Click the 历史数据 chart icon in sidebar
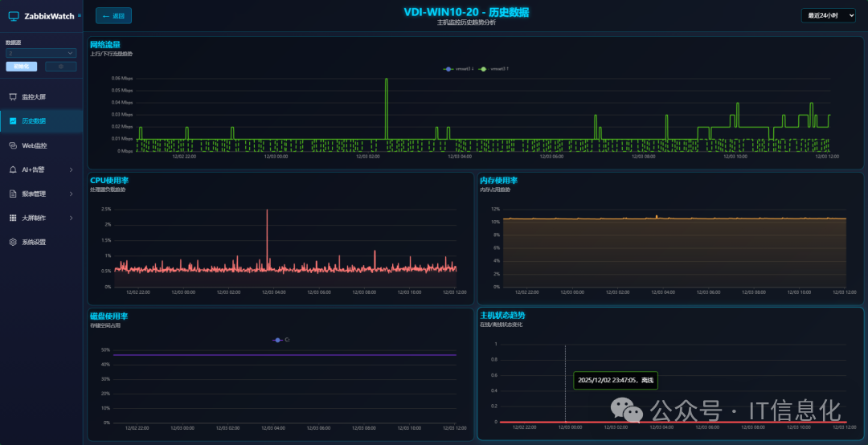This screenshot has width=868, height=445. (x=13, y=121)
